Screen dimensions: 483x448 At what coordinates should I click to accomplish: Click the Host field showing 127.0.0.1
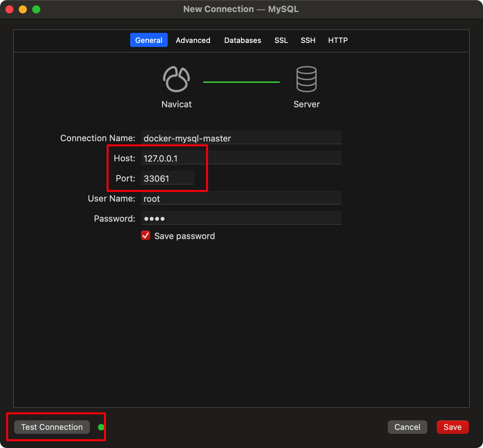point(241,158)
